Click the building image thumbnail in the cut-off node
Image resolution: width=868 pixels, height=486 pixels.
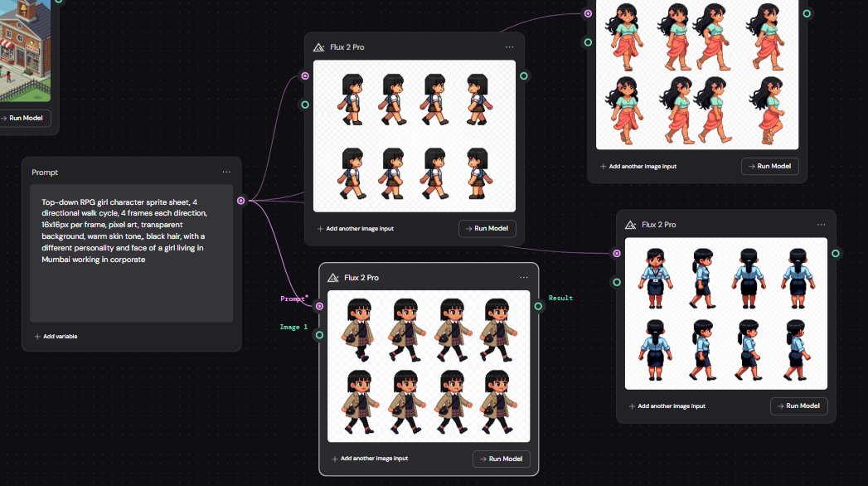(25, 51)
